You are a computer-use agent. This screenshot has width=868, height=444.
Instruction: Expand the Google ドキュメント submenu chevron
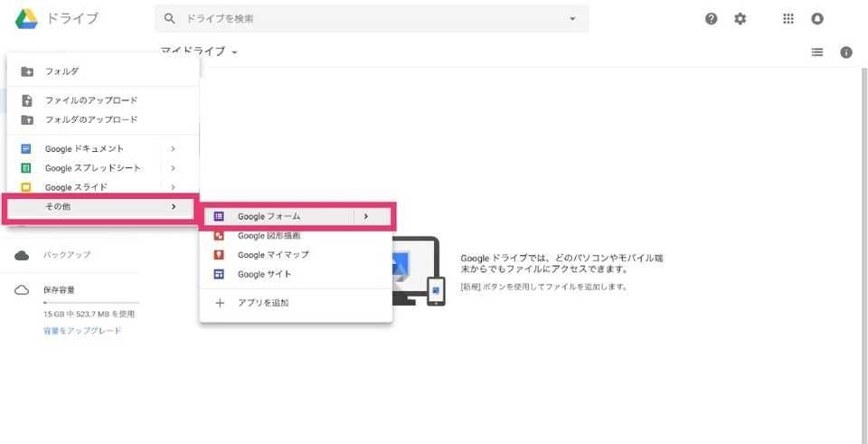[174, 149]
